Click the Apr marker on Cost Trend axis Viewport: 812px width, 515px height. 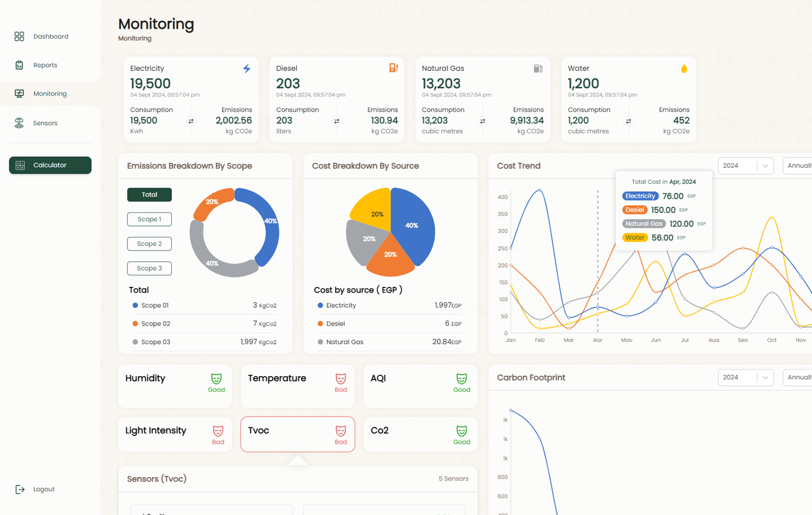pyautogui.click(x=598, y=340)
